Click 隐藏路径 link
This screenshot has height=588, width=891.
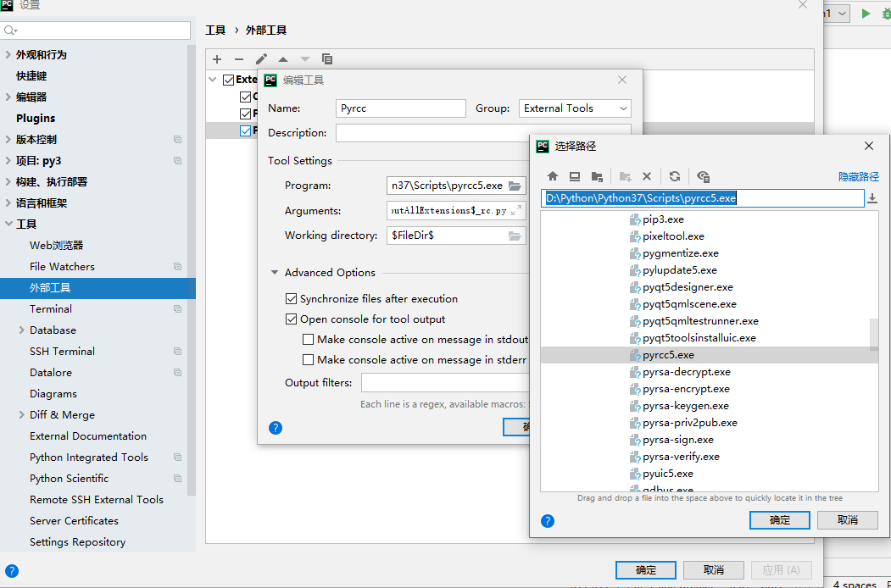tap(859, 177)
